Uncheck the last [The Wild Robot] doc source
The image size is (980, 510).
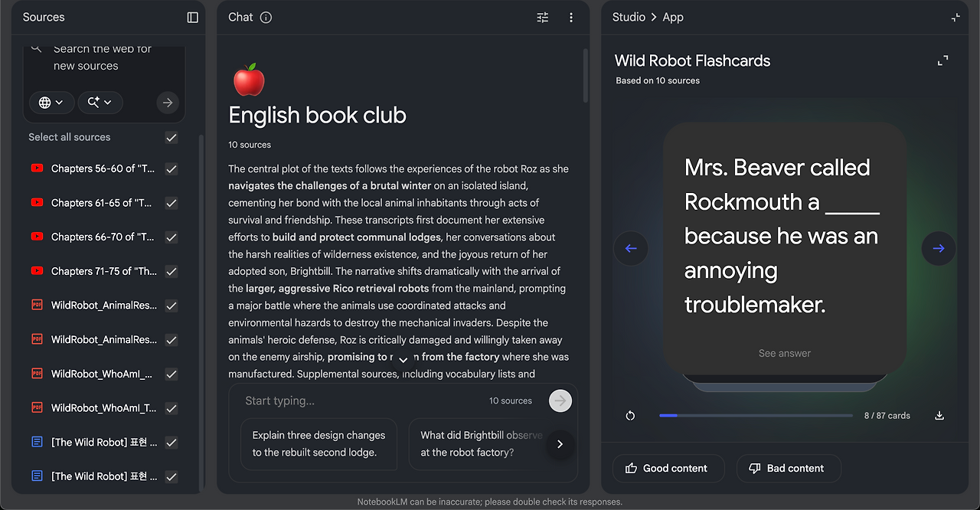point(171,476)
